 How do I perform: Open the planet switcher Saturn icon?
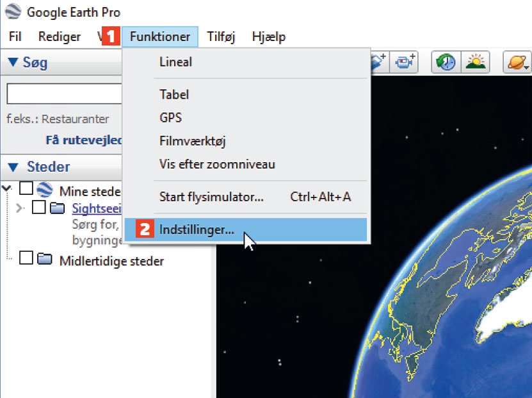(517, 62)
